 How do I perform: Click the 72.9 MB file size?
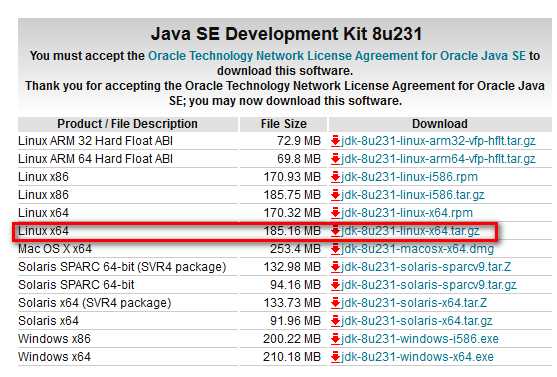[x=299, y=141]
